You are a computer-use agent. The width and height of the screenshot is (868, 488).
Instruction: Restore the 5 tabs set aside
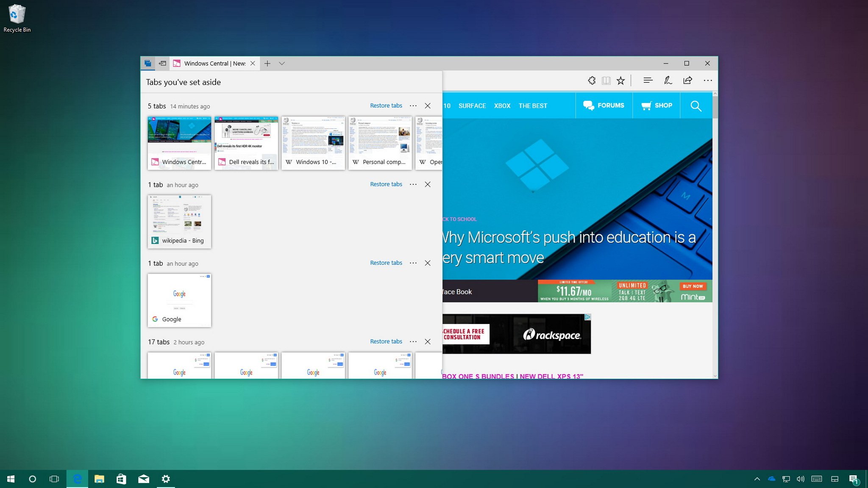coord(386,105)
